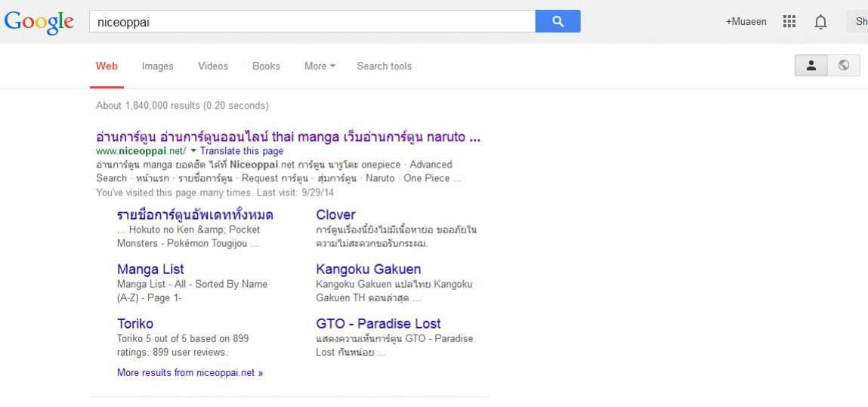Select the Videos tab

coord(213,66)
